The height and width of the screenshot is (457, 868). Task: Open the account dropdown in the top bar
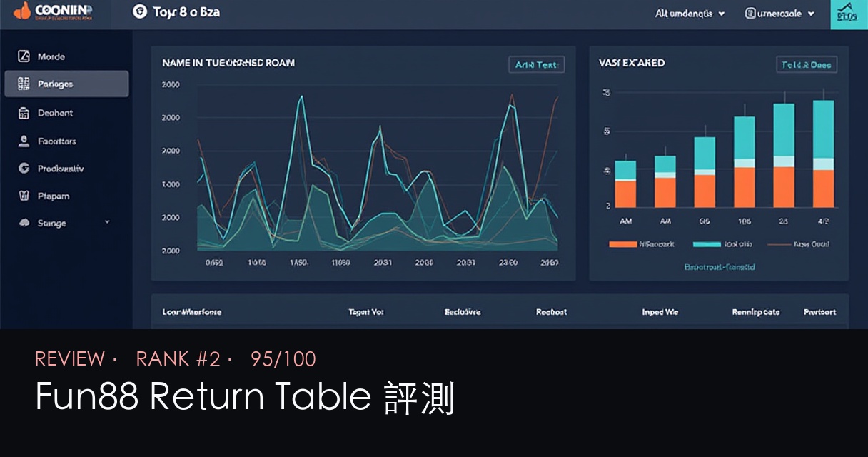coord(780,13)
